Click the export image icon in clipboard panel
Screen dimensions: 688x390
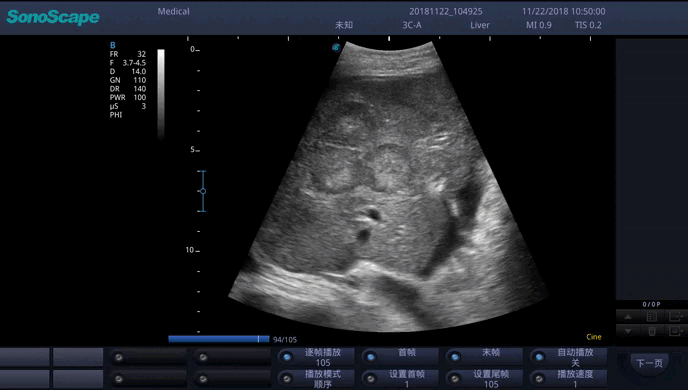point(676,316)
